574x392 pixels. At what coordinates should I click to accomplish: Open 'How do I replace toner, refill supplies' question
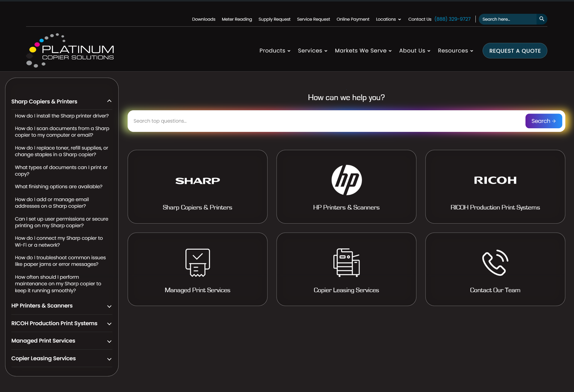click(61, 151)
